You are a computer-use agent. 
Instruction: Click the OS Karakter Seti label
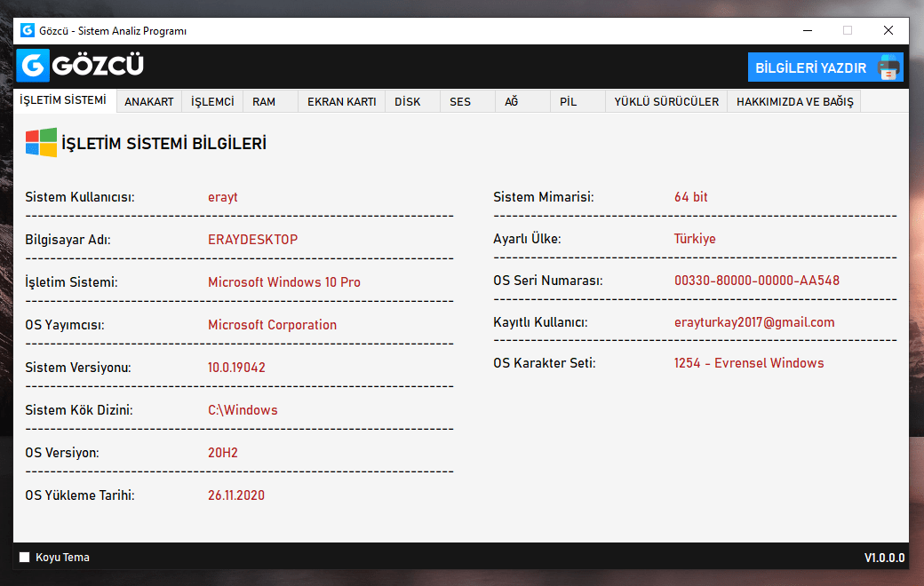545,363
